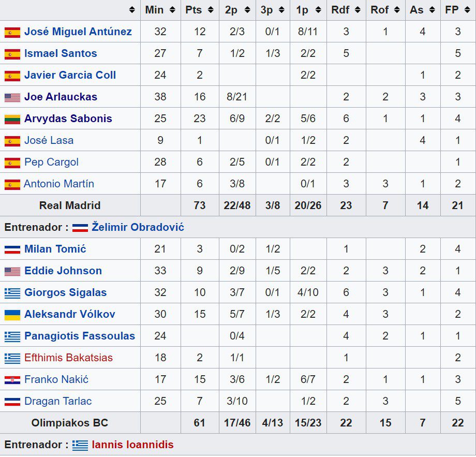The image size is (476, 457).
Task: Sort by As assists column
Action: [x=423, y=10]
